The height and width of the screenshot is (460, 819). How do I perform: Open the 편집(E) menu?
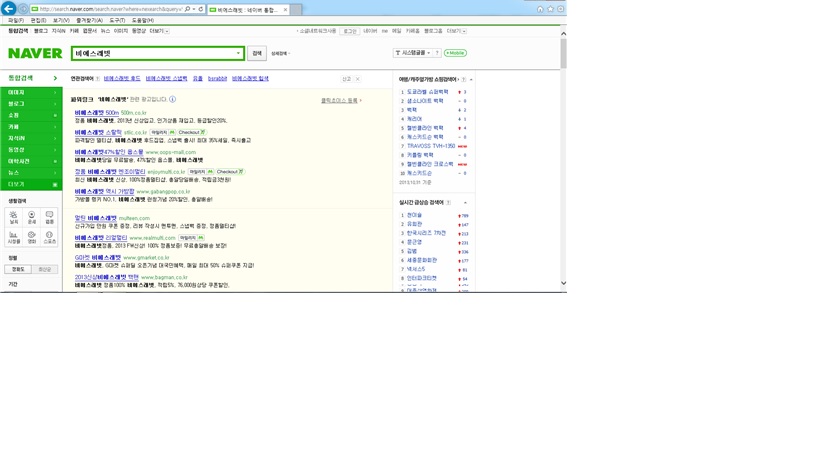click(38, 20)
